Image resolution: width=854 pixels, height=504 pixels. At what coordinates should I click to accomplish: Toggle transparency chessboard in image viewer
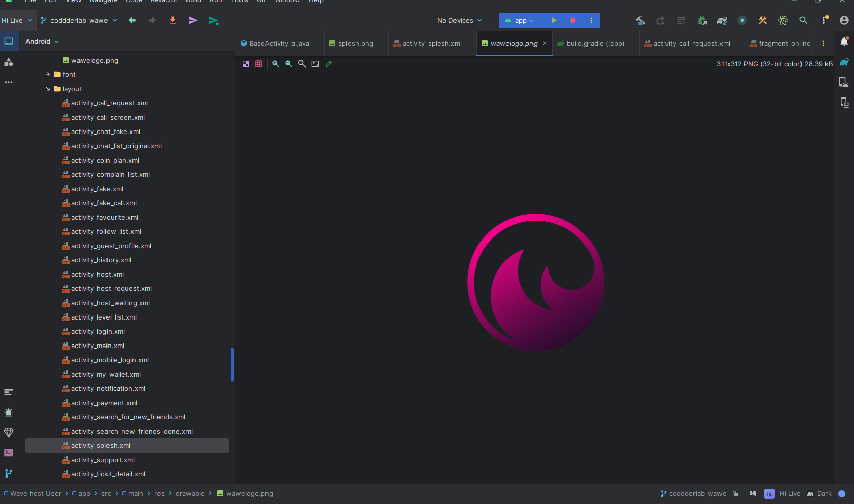coord(246,64)
